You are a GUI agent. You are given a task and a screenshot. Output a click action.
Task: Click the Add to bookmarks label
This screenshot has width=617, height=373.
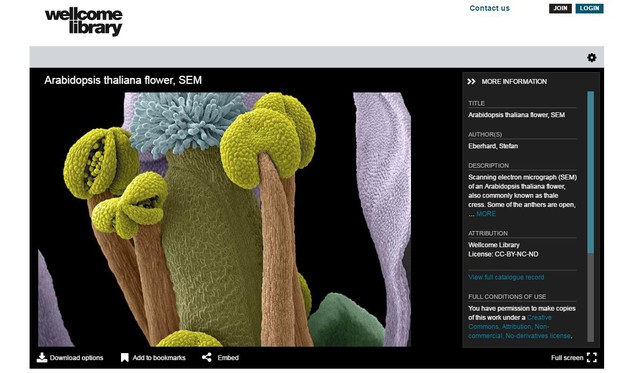tap(159, 358)
